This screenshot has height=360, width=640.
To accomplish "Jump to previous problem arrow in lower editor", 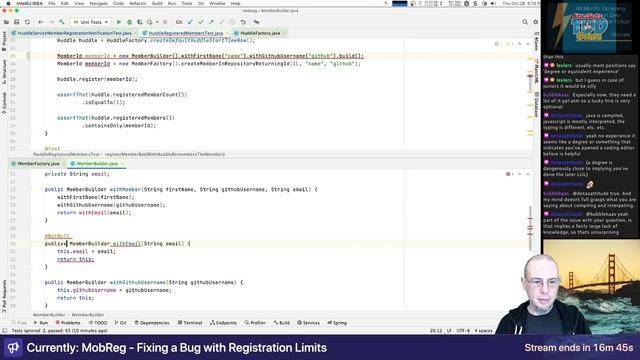I will [520, 174].
